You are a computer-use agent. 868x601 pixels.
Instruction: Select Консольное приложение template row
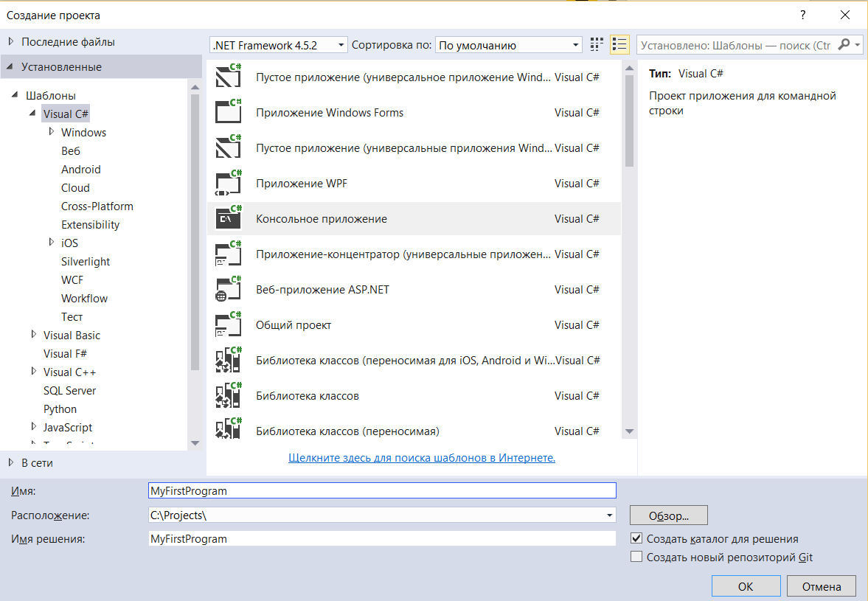(x=414, y=218)
